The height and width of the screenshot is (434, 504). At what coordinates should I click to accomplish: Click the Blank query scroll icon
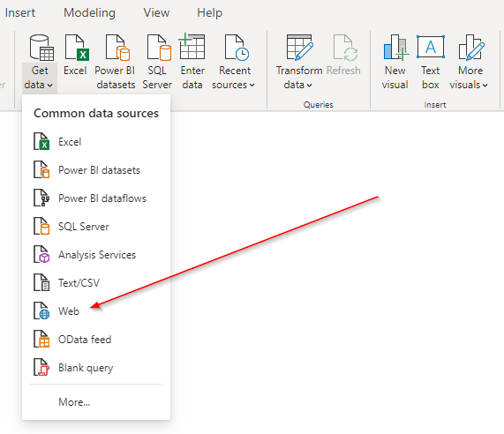tap(41, 367)
